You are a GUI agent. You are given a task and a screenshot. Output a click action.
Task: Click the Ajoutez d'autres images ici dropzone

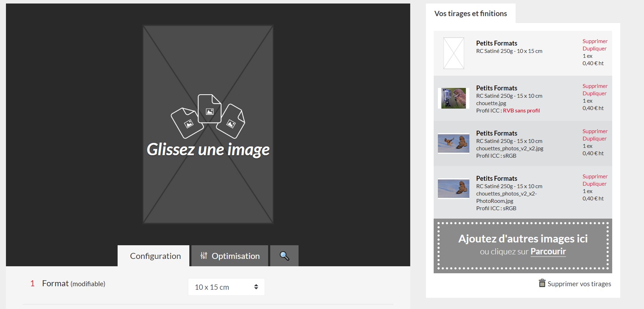[x=523, y=239]
